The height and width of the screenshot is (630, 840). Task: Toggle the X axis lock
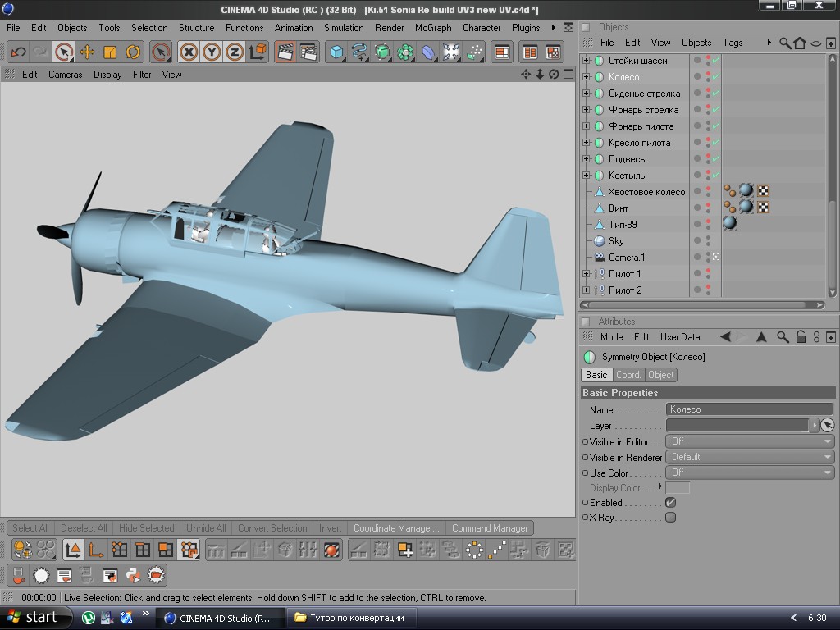coord(189,52)
